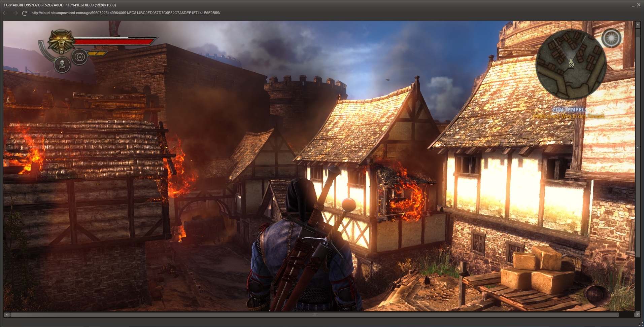Reload the screenshot page
Image resolution: width=644 pixels, height=327 pixels.
(x=25, y=13)
